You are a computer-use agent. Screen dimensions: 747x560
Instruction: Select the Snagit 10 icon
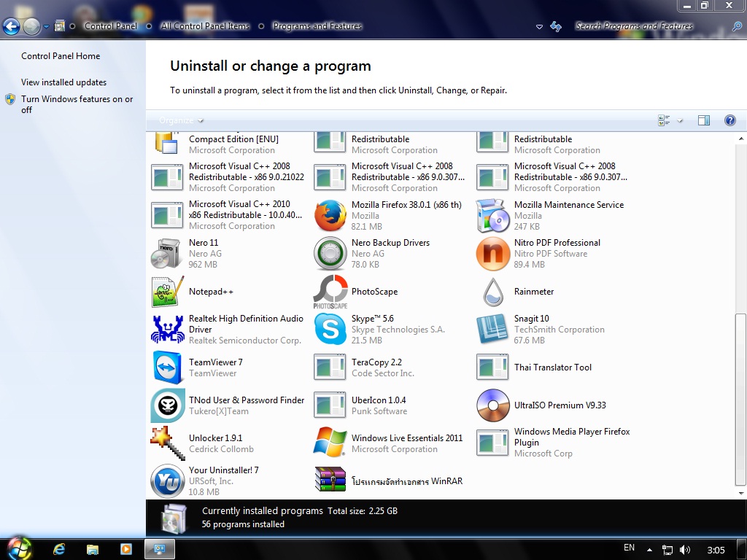click(492, 329)
